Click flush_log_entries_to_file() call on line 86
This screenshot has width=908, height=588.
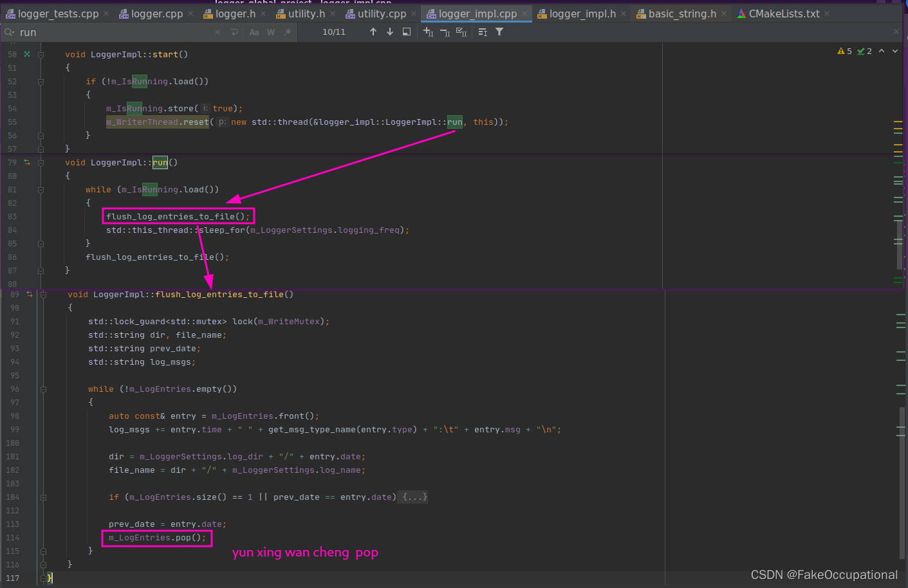coord(157,257)
